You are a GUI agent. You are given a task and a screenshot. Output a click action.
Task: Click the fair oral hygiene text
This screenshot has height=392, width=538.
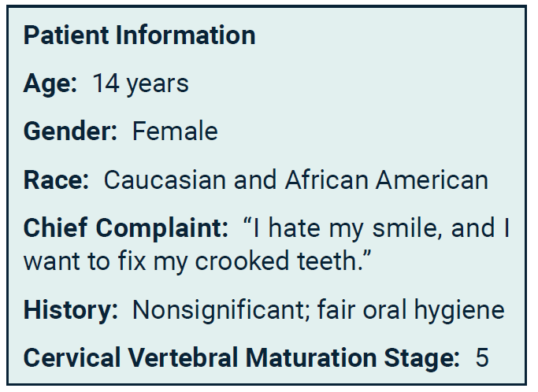coord(411,310)
